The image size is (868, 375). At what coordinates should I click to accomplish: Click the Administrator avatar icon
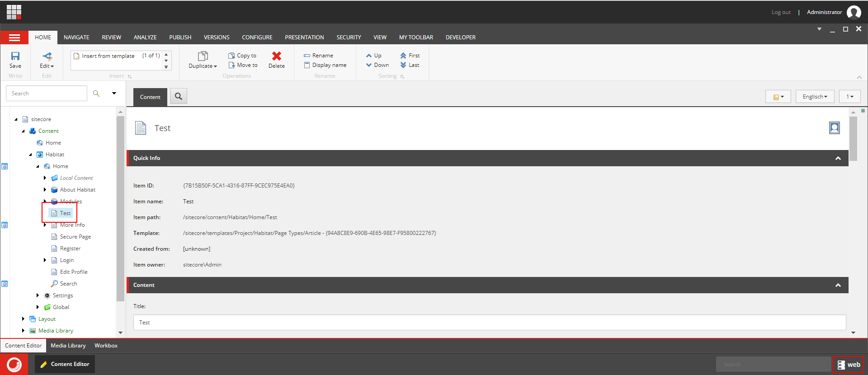coord(854,12)
